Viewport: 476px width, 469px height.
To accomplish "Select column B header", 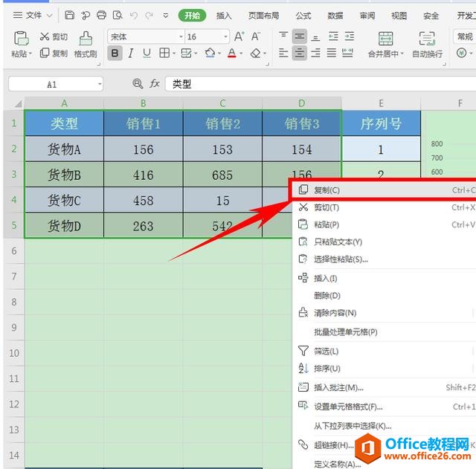I will (x=144, y=103).
